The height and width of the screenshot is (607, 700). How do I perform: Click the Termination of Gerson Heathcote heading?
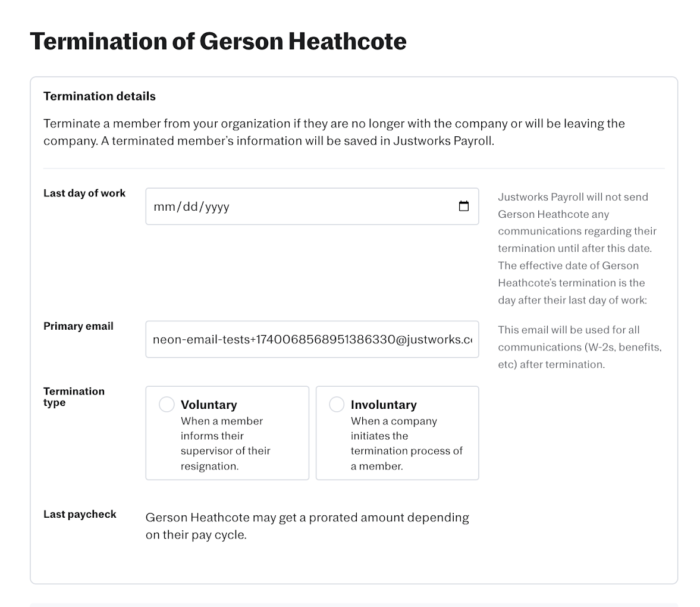pyautogui.click(x=218, y=41)
